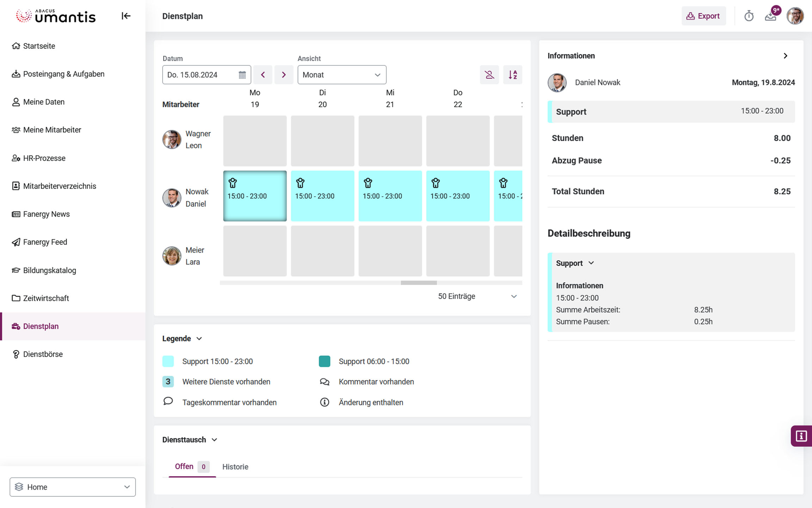812x508 pixels.
Task: Click the A-Z sort order icon
Action: click(512, 75)
